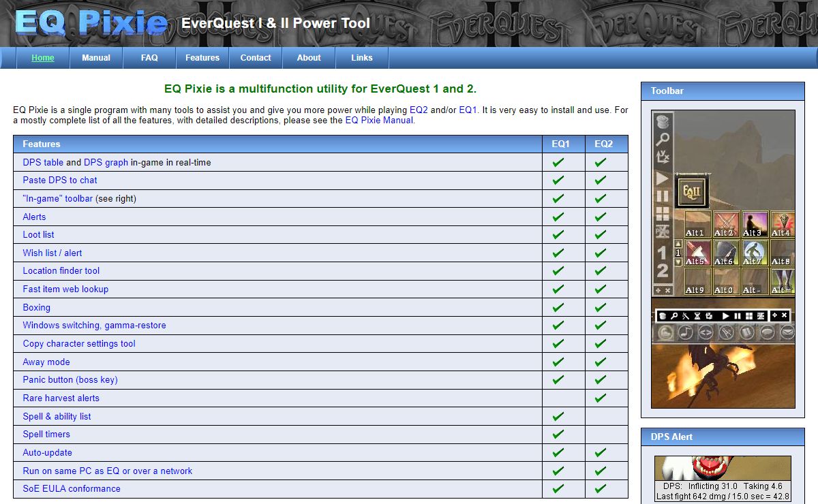Screen dimensions: 818x504
Task: Click the dragon fire image in Toolbar panel
Action: point(723,376)
